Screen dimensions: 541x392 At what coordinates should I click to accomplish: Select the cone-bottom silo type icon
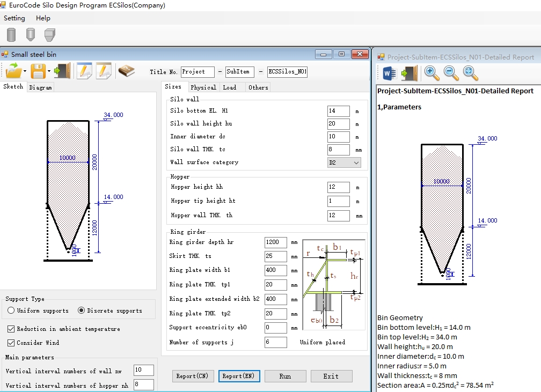click(31, 34)
